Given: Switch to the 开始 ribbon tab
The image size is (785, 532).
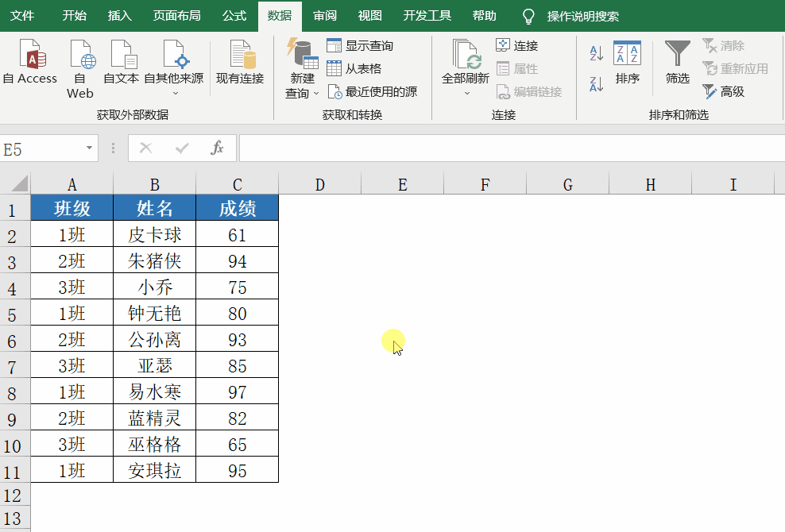Looking at the screenshot, I should [74, 15].
